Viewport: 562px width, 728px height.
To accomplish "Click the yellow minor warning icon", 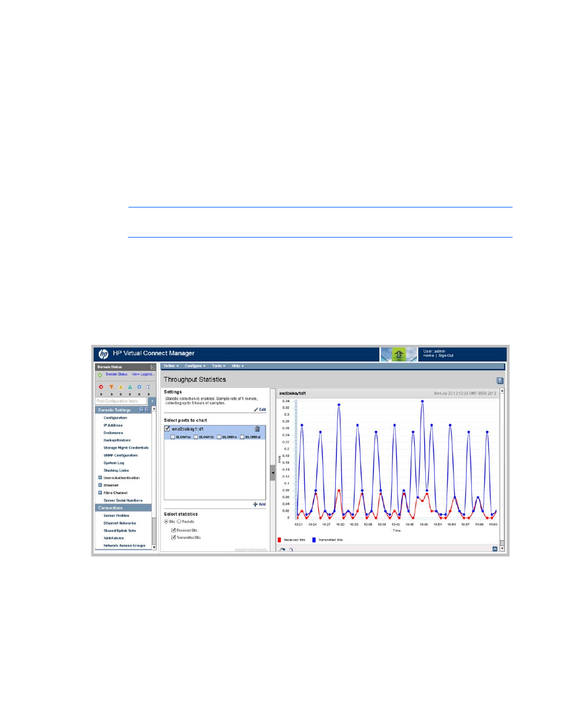I will 121,387.
